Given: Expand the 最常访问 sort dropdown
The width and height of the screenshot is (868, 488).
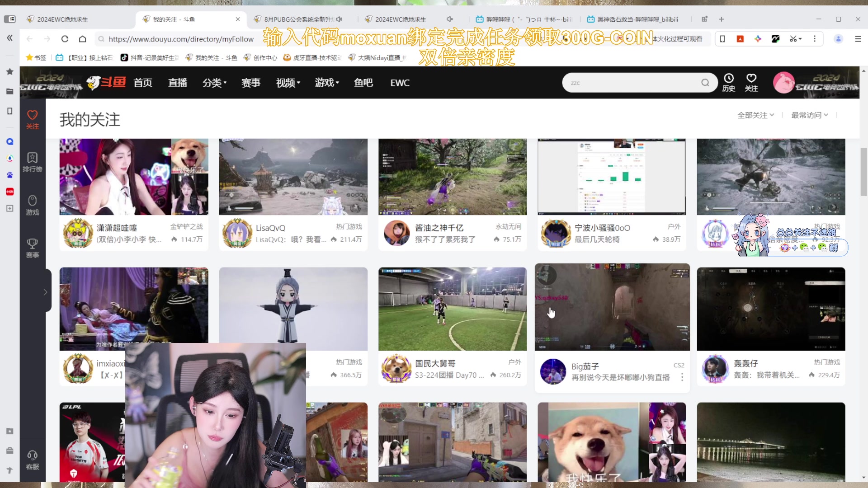Looking at the screenshot, I should click(x=809, y=115).
